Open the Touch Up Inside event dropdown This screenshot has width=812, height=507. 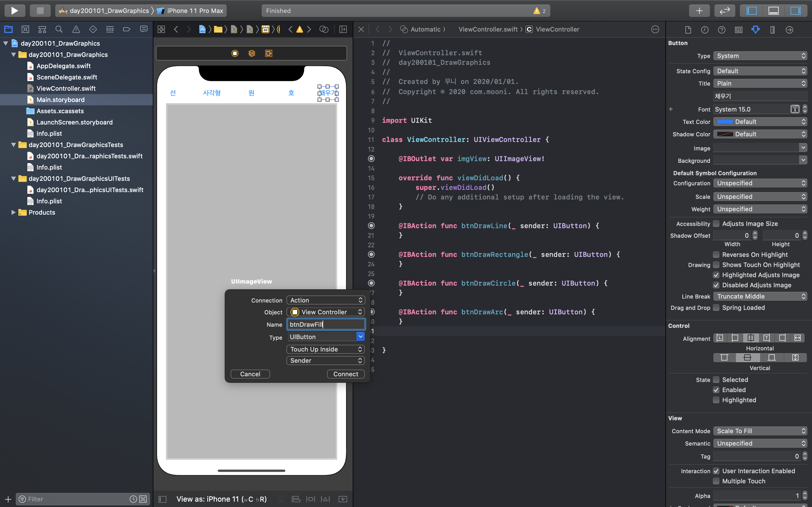tap(325, 349)
